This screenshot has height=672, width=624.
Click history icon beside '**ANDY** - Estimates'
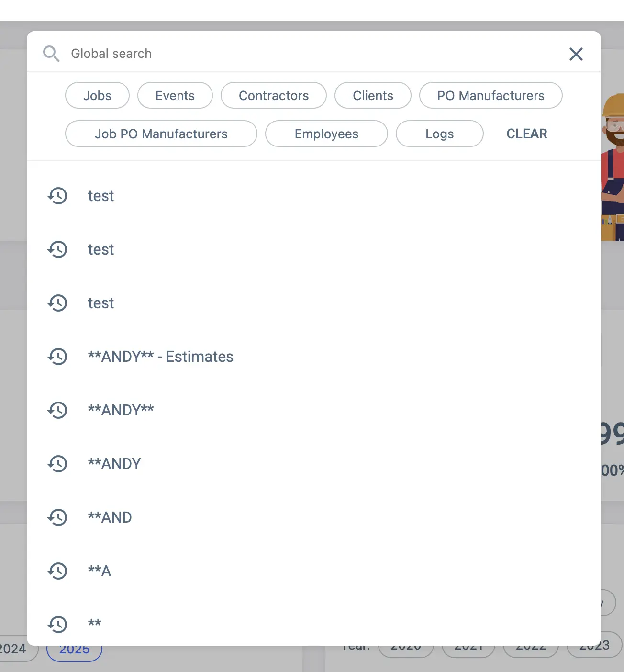[57, 357]
